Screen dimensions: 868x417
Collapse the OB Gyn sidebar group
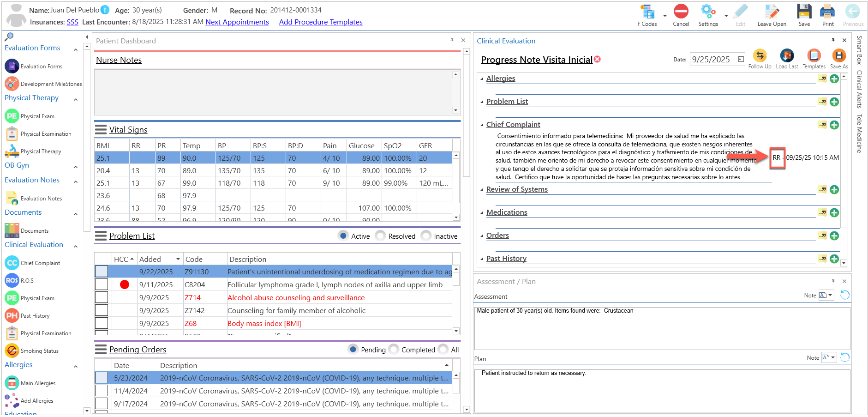point(76,167)
